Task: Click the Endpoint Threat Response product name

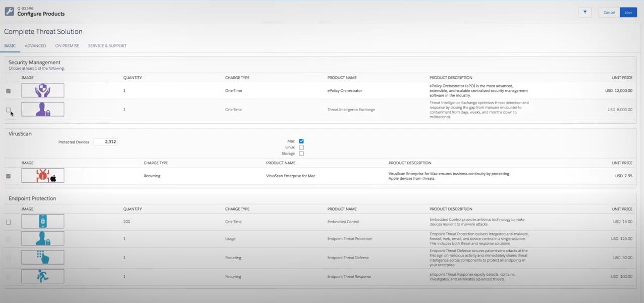Action: click(349, 277)
